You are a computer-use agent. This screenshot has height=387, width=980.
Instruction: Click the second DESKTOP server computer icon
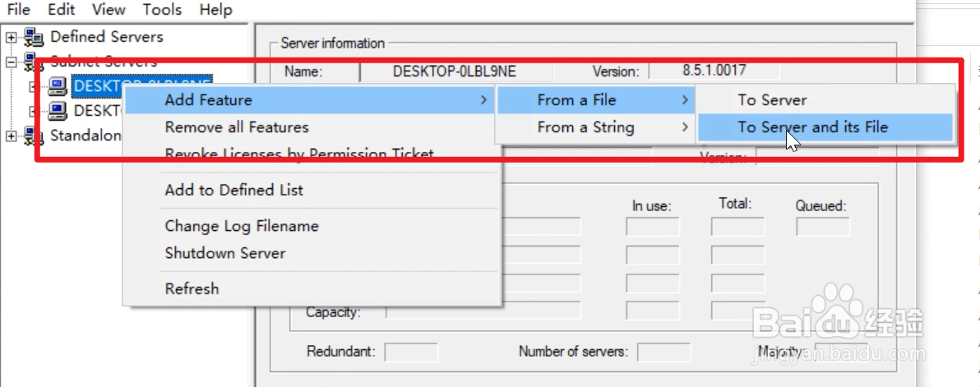point(58,111)
